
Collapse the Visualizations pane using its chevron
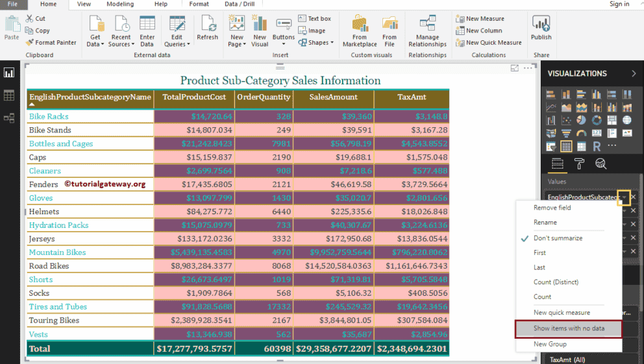(x=634, y=73)
